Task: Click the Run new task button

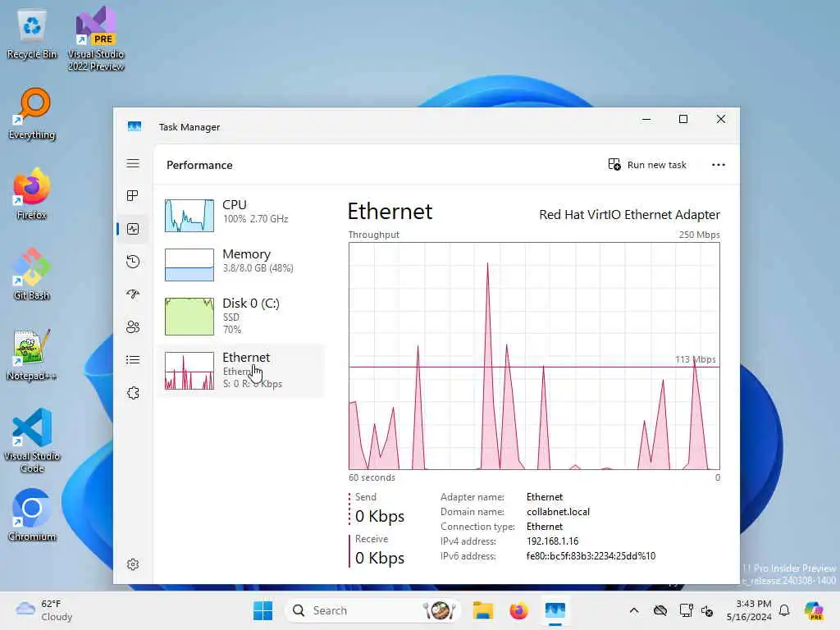Action: coord(647,164)
